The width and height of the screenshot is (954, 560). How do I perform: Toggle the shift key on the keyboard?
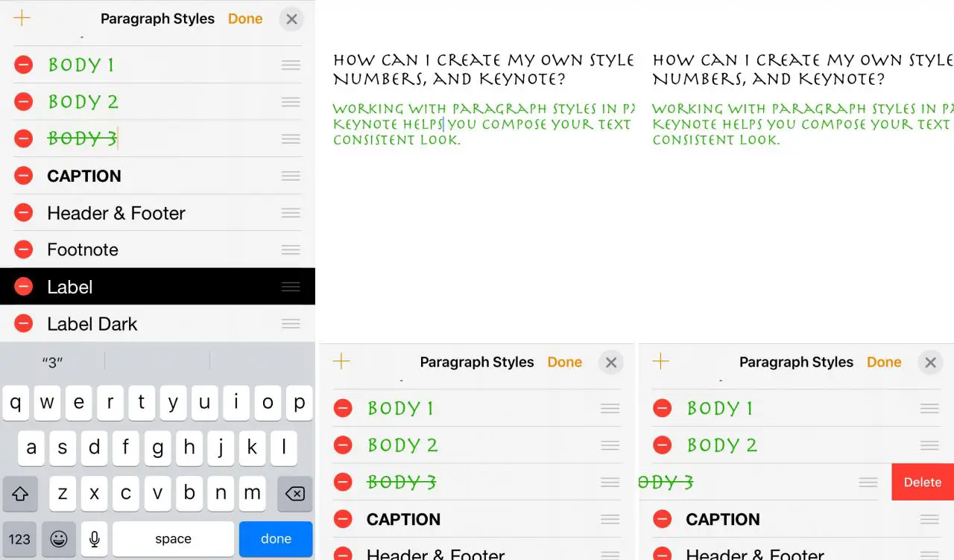20,493
